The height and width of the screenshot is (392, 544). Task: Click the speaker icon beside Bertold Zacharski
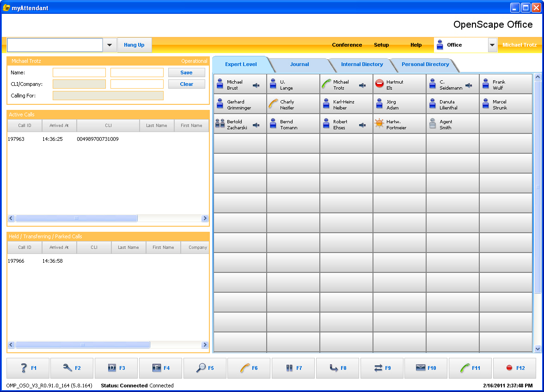tap(256, 125)
